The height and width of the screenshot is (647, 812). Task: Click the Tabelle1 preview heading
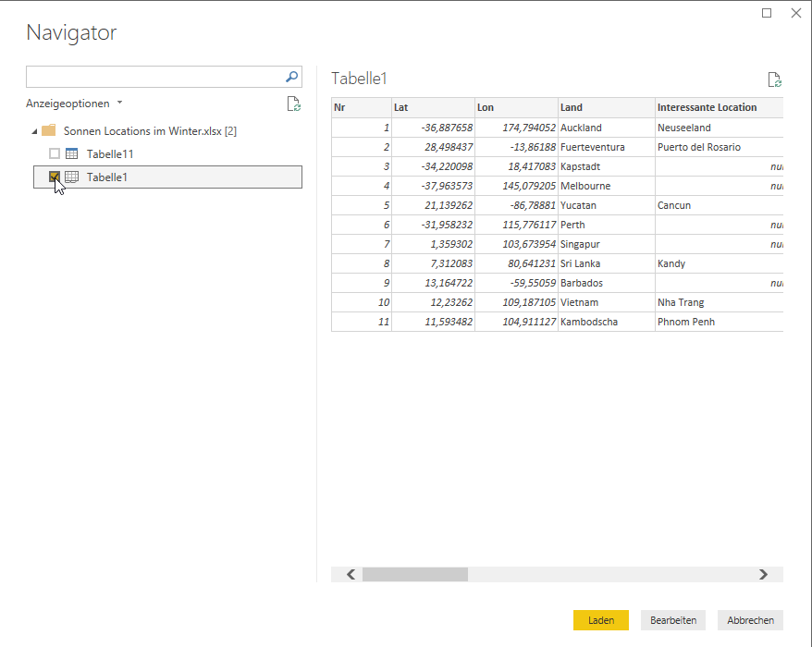click(x=359, y=79)
